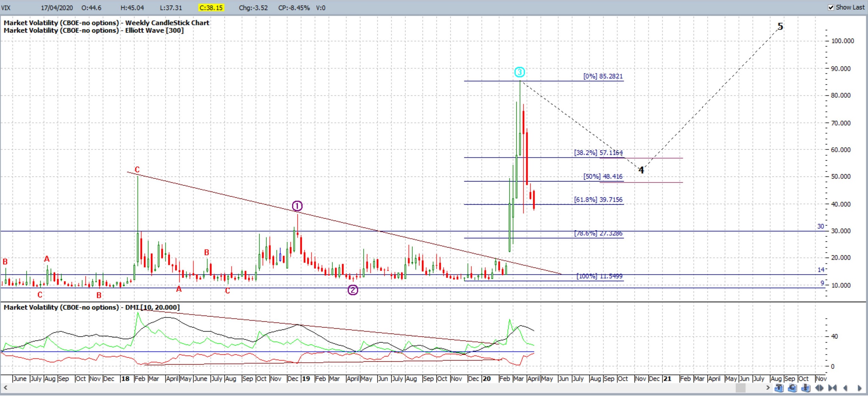Click the DMI axis value 40

point(835,336)
